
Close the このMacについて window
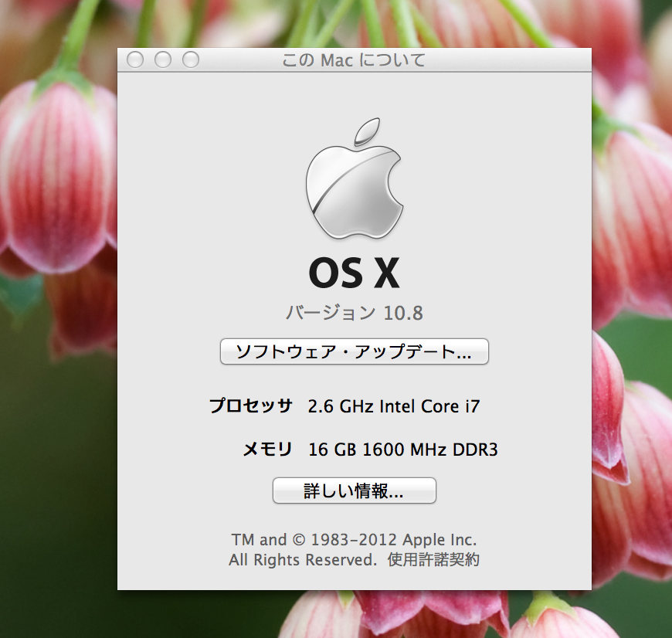pyautogui.click(x=135, y=59)
